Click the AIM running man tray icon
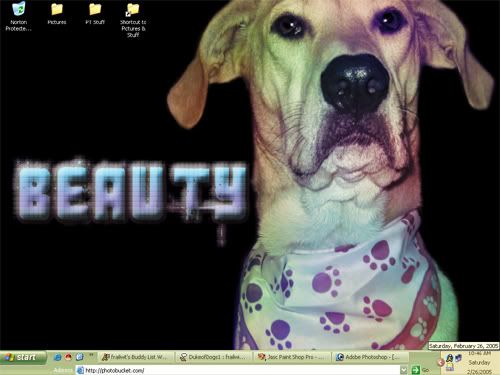Viewport: 500px width, 375px height. pyautogui.click(x=449, y=358)
